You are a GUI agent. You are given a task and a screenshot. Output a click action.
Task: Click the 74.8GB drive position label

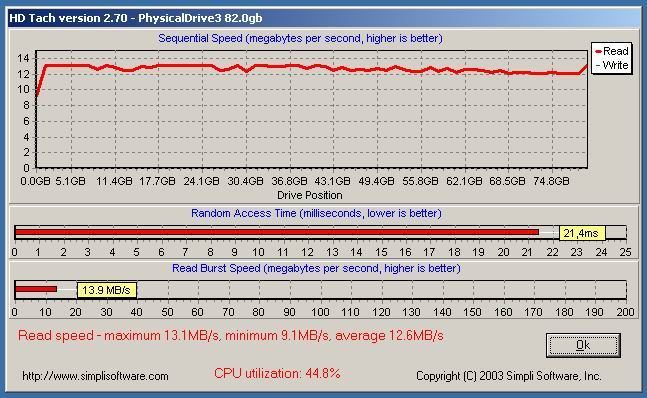(551, 181)
